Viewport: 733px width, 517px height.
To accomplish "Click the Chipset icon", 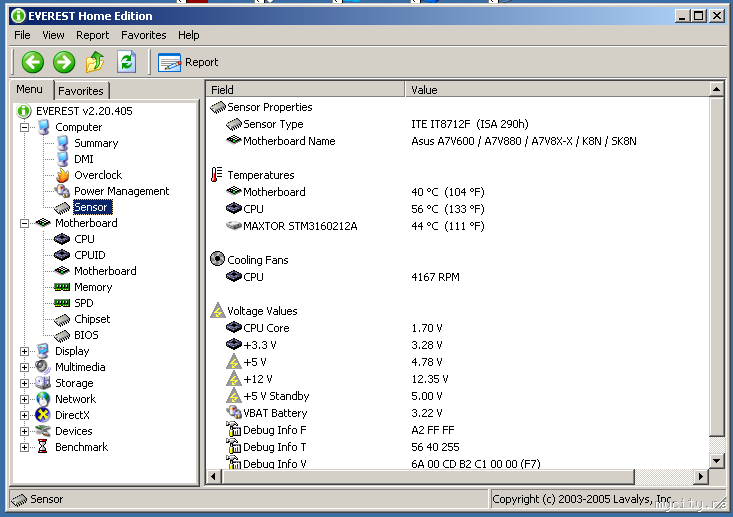I will tap(62, 320).
